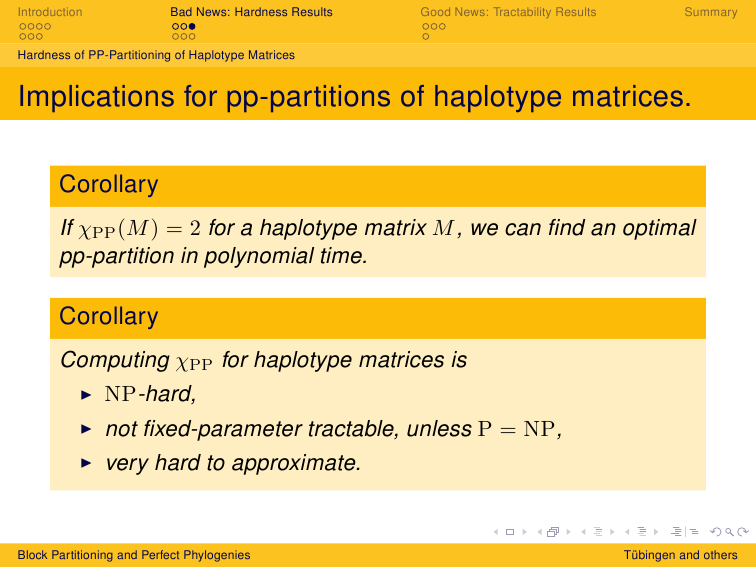Click Bad News: Hardness Results section header

coord(251,12)
